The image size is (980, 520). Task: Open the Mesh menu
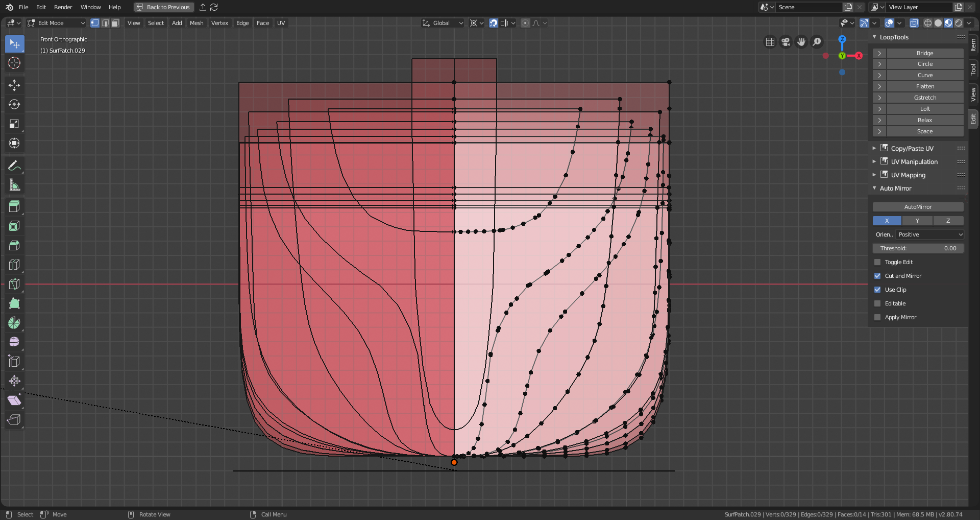point(197,23)
